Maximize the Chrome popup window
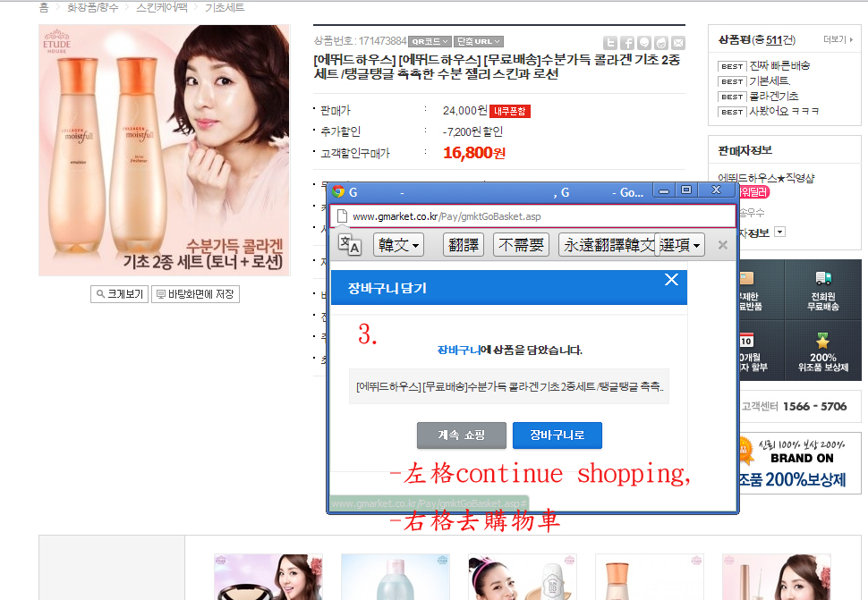The image size is (868, 600). click(685, 190)
